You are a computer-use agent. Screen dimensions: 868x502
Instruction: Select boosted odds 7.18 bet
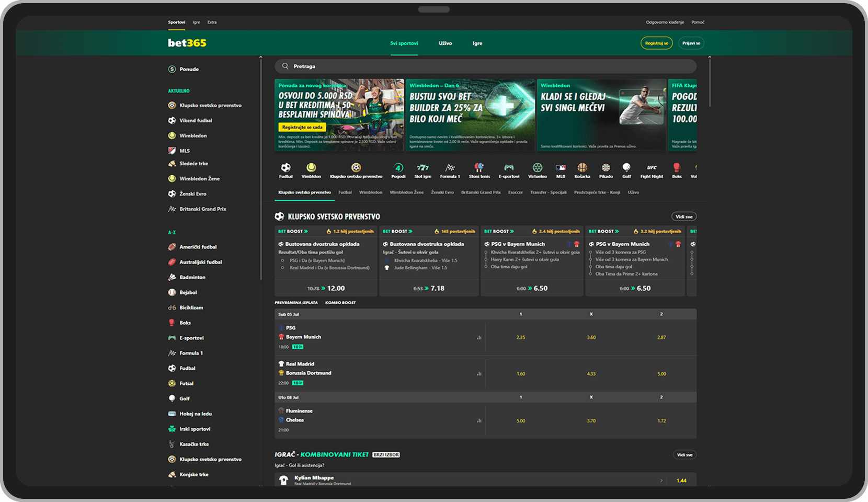(x=429, y=288)
